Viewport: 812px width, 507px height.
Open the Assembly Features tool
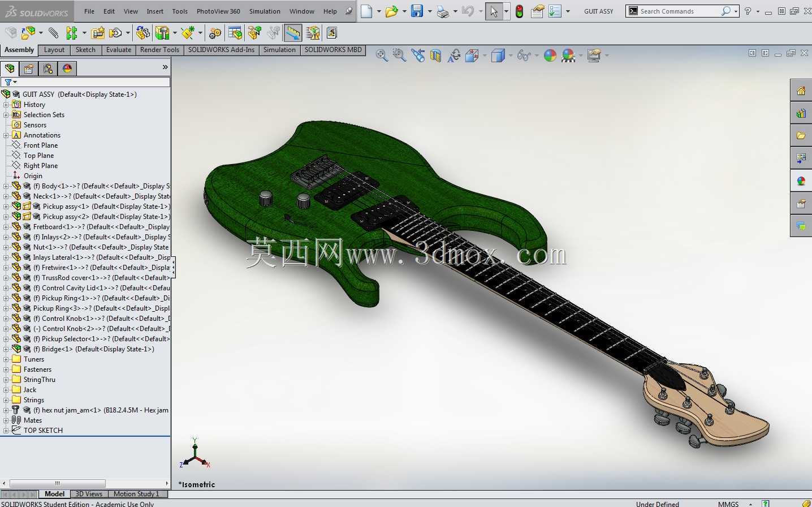click(x=162, y=33)
